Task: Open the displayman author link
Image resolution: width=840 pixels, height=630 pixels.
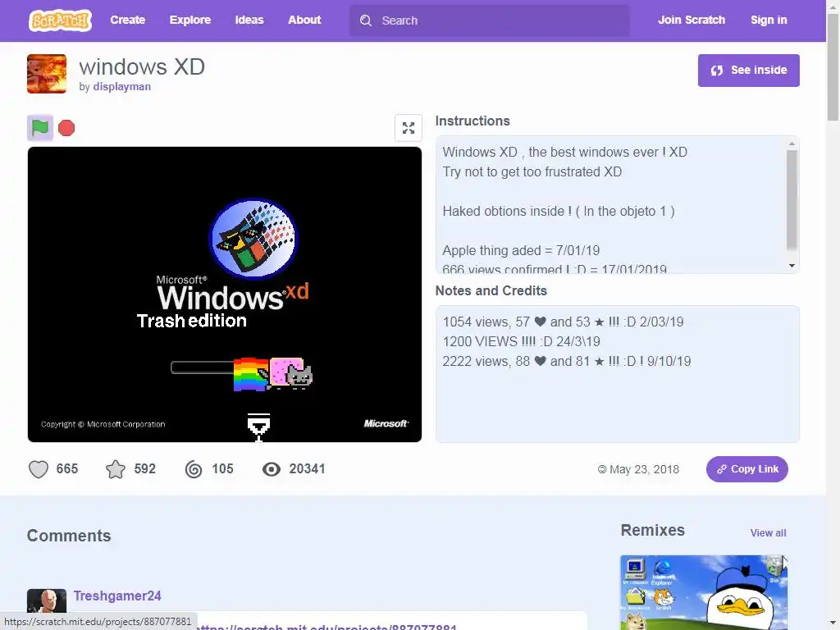Action: 121,87
